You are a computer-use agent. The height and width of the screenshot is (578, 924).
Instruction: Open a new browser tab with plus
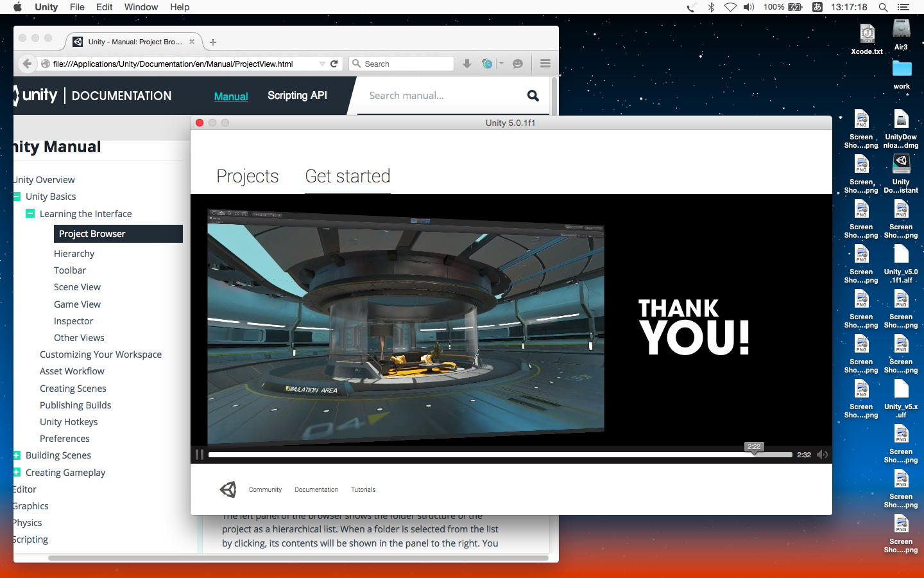coord(213,42)
